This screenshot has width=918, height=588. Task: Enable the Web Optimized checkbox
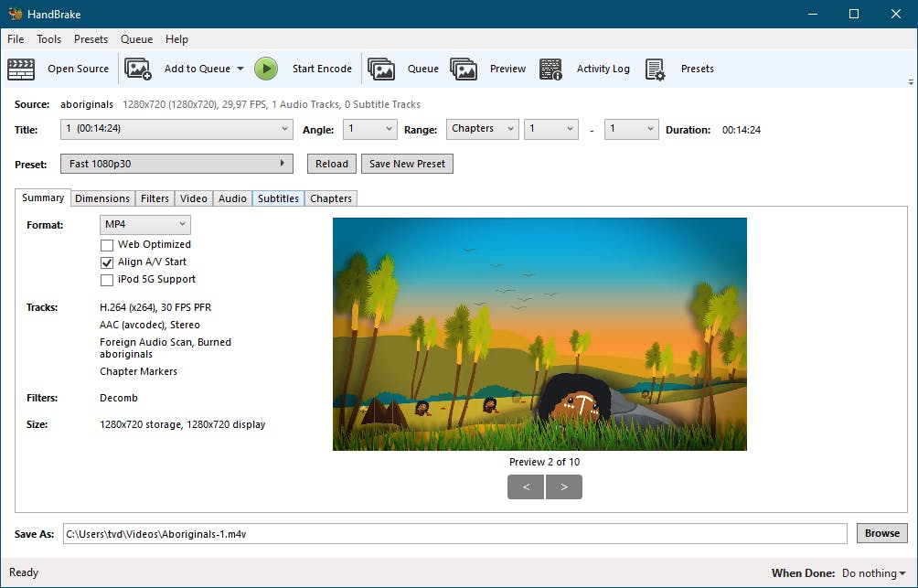coord(107,245)
